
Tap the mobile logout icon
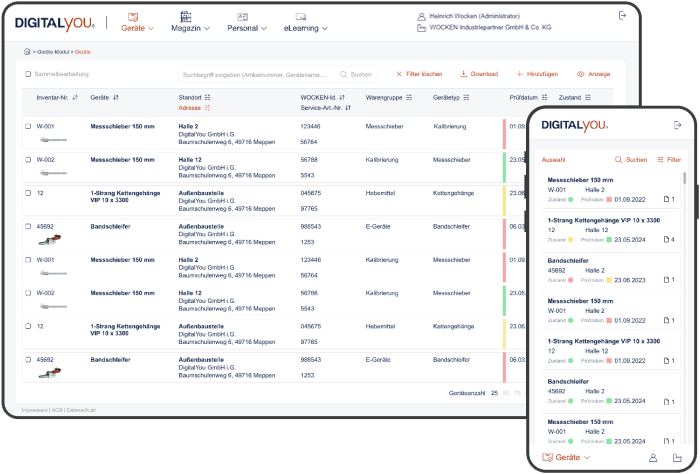(x=677, y=125)
